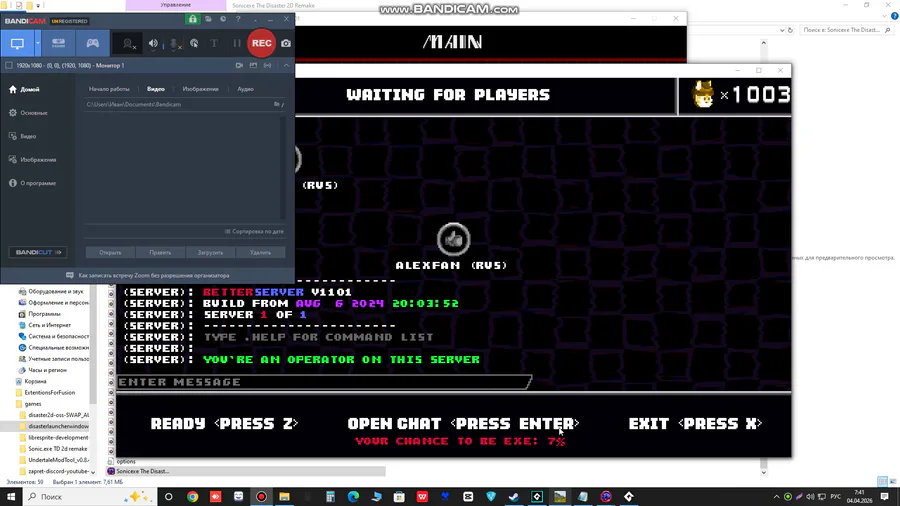Screen dimensions: 900x506
Task: Click the Удалить button in Bandicam
Action: tap(261, 252)
